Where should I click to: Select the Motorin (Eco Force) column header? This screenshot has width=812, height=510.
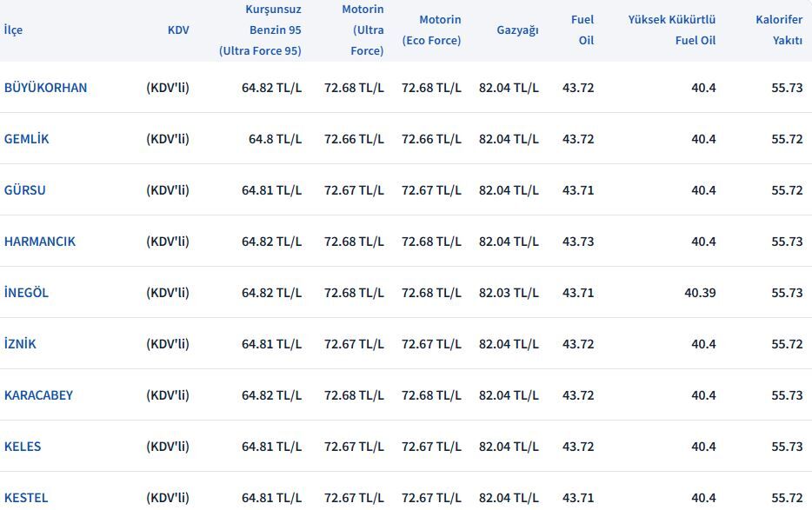tap(431, 30)
